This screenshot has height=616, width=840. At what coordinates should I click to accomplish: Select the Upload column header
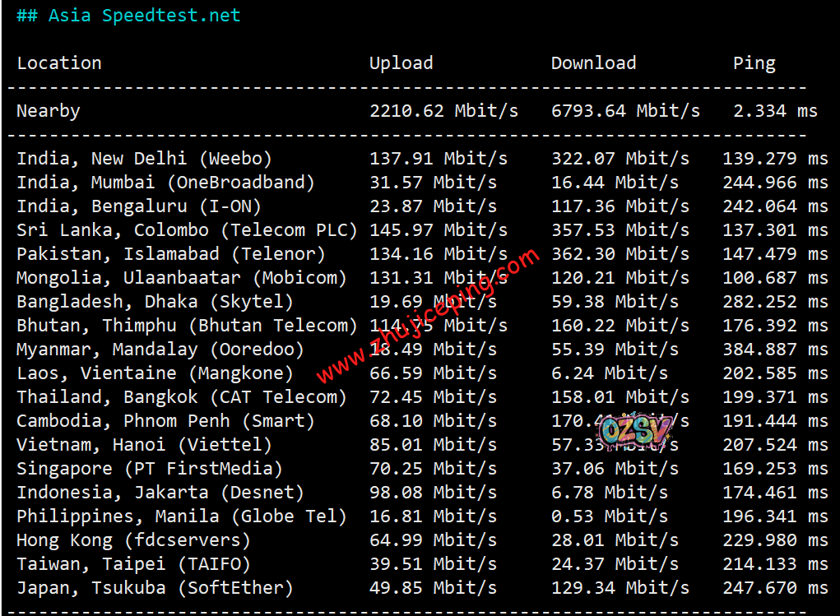pyautogui.click(x=401, y=63)
